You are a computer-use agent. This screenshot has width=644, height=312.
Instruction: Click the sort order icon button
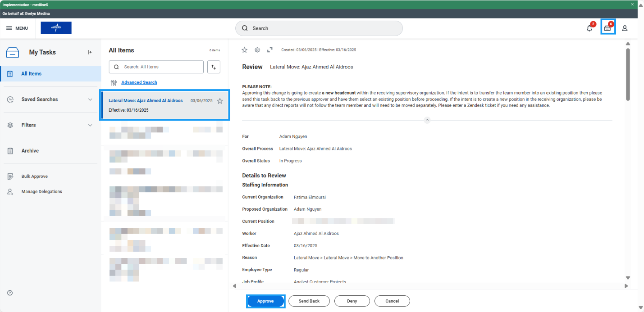214,67
